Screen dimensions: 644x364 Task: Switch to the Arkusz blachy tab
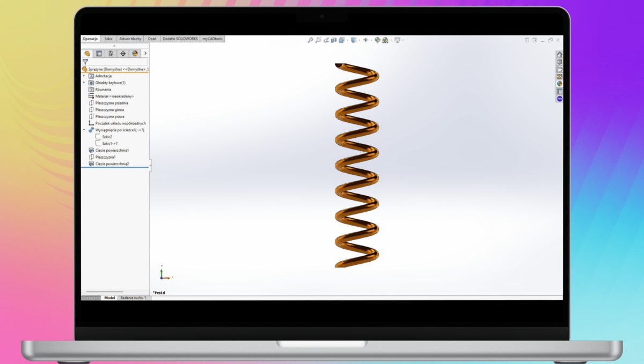click(x=130, y=39)
